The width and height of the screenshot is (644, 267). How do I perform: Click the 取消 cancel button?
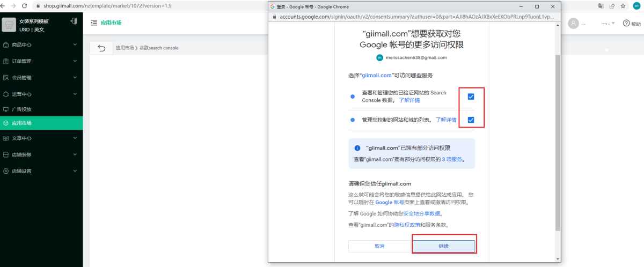pos(379,246)
